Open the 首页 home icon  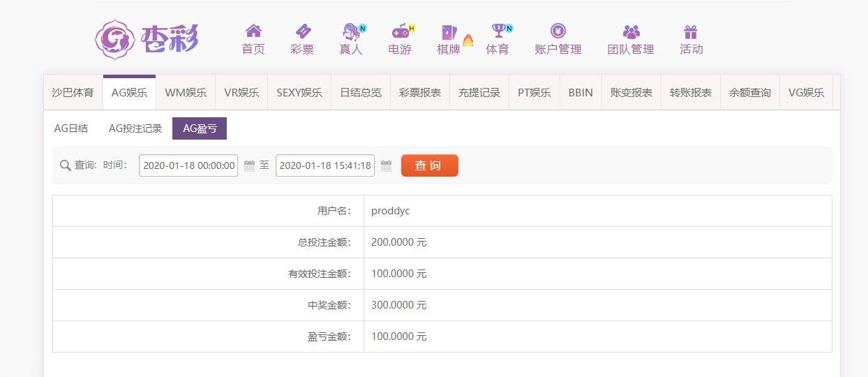click(253, 31)
